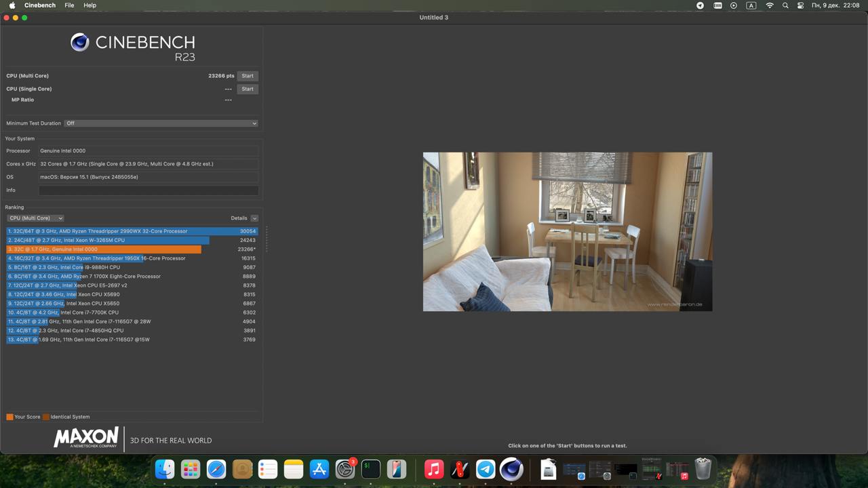Select the Core i7-7700K ranking row
Image resolution: width=868 pixels, height=488 pixels.
coord(132,312)
